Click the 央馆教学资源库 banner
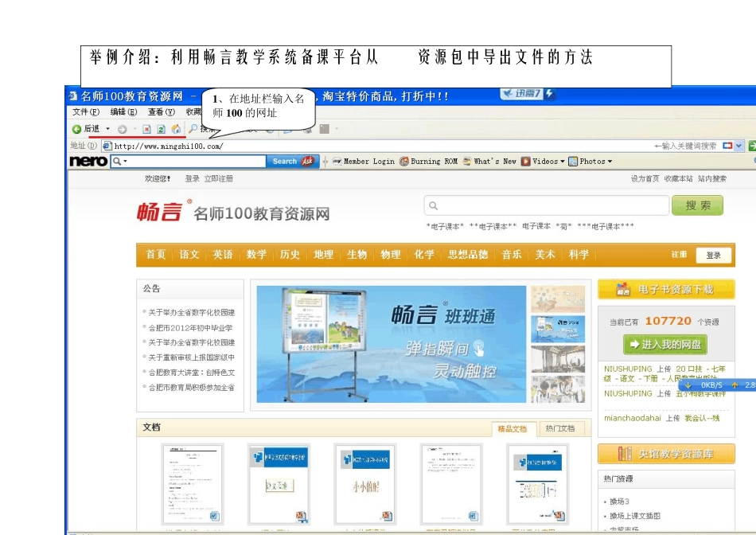This screenshot has width=756, height=535. click(x=666, y=454)
